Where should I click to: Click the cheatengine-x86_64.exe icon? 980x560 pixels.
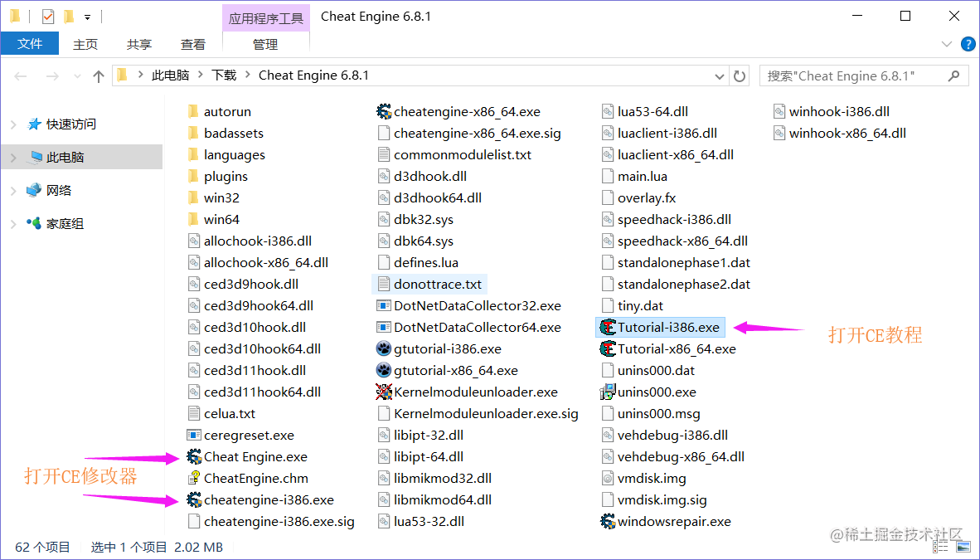pos(384,111)
